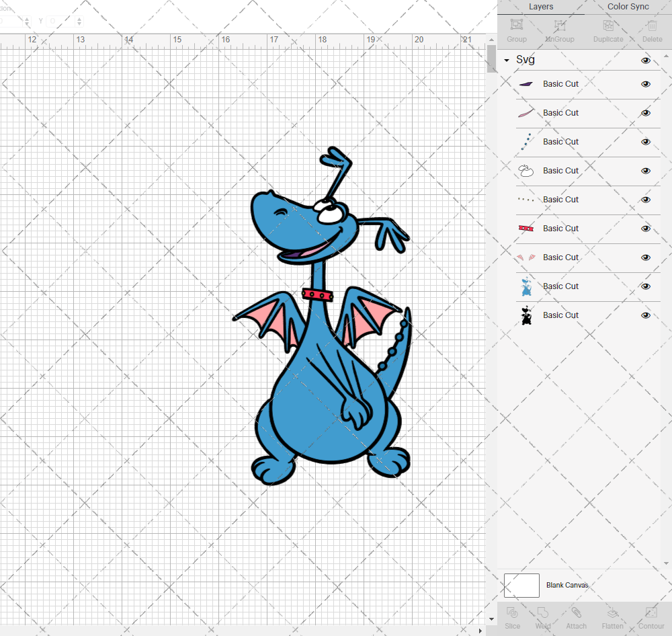Select the pink curved mouth layer thumbnail
The width and height of the screenshot is (672, 636).
tap(526, 113)
